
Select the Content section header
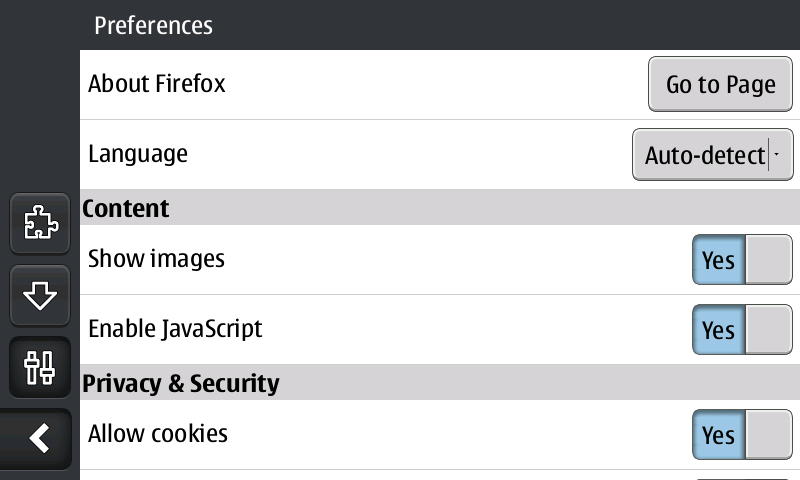(x=440, y=208)
